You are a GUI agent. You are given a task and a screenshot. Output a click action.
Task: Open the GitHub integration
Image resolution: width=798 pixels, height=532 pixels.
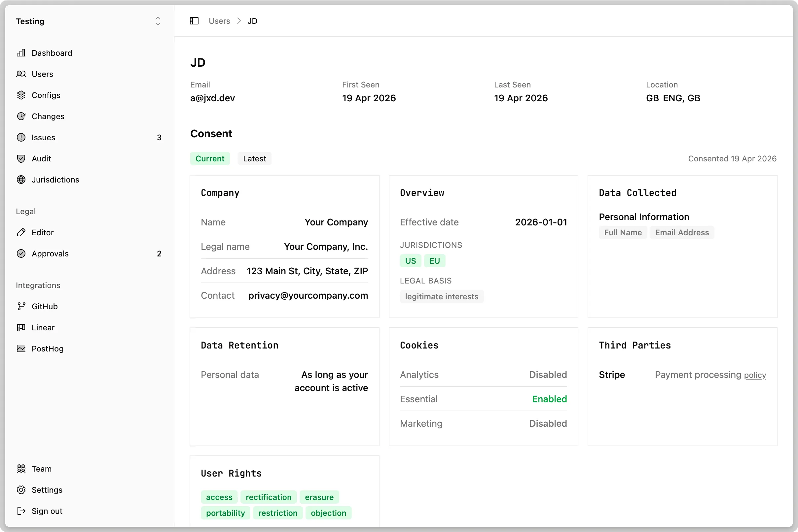click(x=45, y=306)
